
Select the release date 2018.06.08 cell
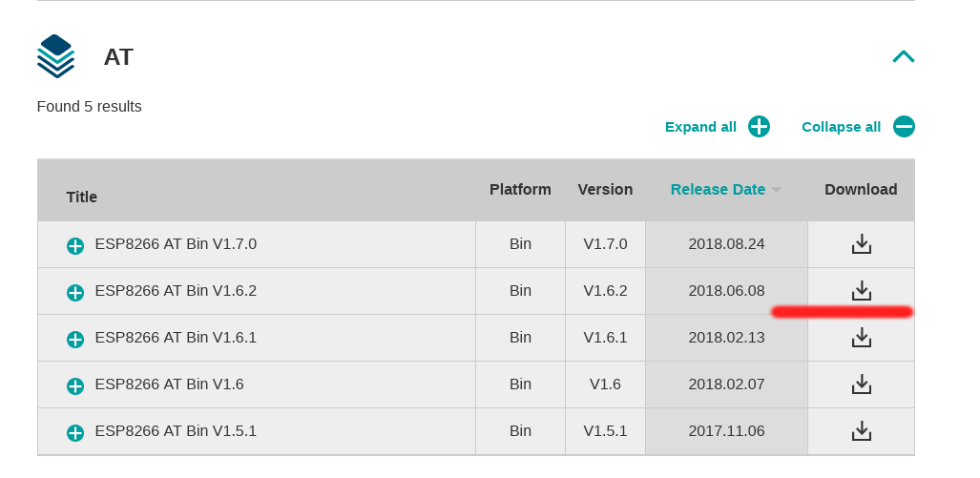(x=726, y=291)
